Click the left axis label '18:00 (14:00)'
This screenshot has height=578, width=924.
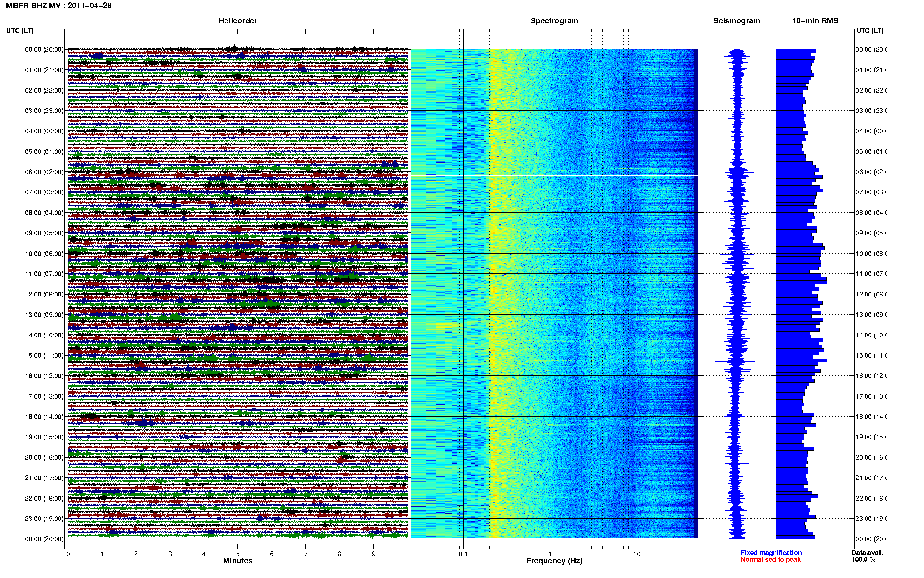(x=44, y=417)
